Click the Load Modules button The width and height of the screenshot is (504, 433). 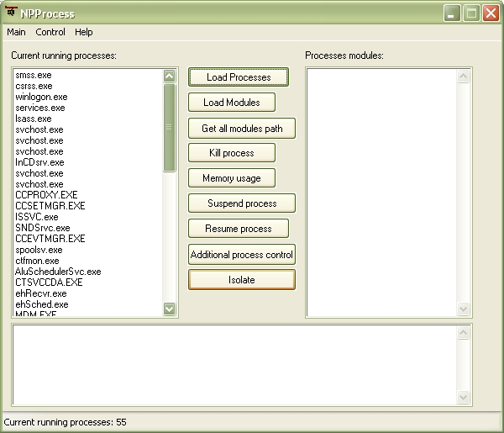pyautogui.click(x=232, y=103)
